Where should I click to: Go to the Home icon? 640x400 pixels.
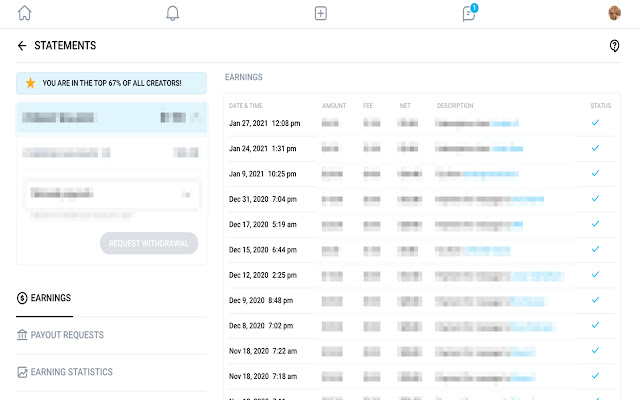coord(24,13)
